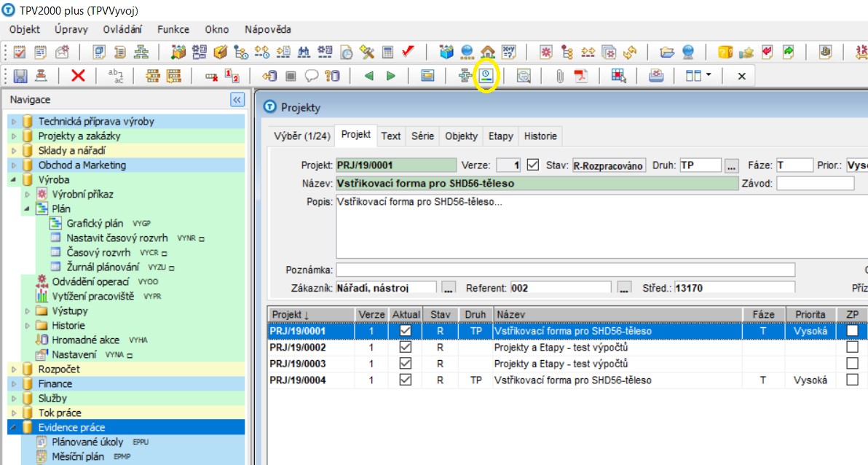Select row PRJ/19/0003 in project table
The height and width of the screenshot is (465, 868).
(x=567, y=364)
